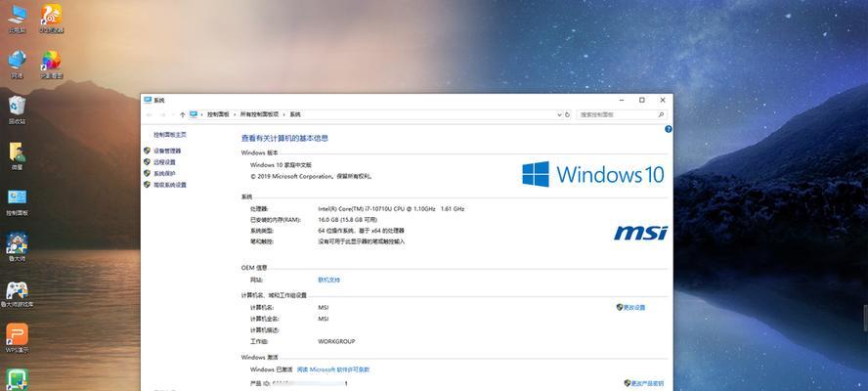Image resolution: width=868 pixels, height=391 pixels.
Task: Open 系统保护 (System protection) link
Action: tap(164, 173)
